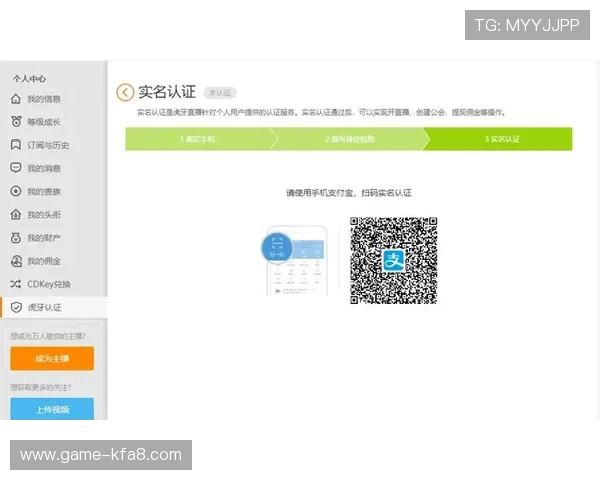
Task: Click the Alipay QR code image
Action: click(393, 261)
